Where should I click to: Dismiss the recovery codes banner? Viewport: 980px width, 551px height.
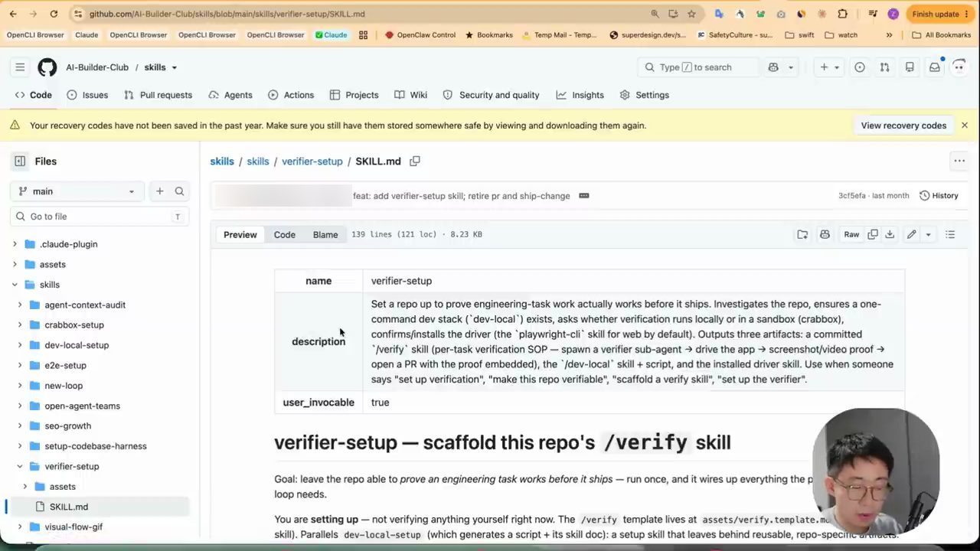click(964, 126)
